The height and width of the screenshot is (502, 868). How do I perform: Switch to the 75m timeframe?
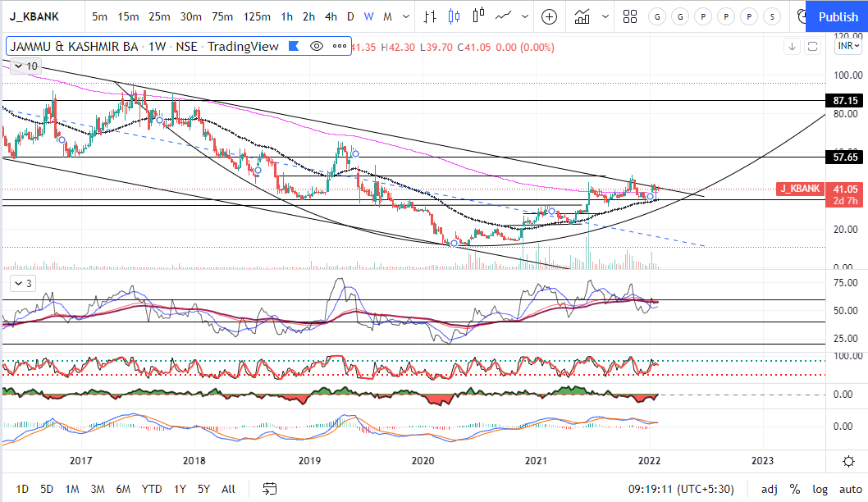pos(222,16)
